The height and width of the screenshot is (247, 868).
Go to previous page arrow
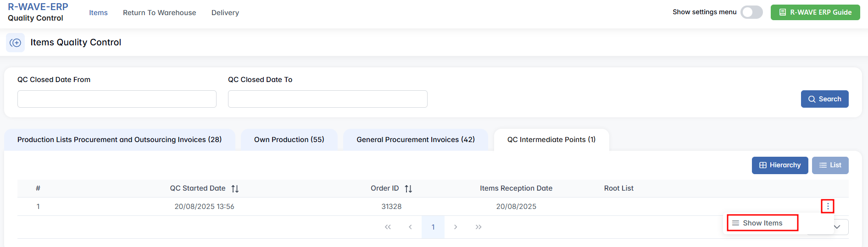tap(410, 227)
